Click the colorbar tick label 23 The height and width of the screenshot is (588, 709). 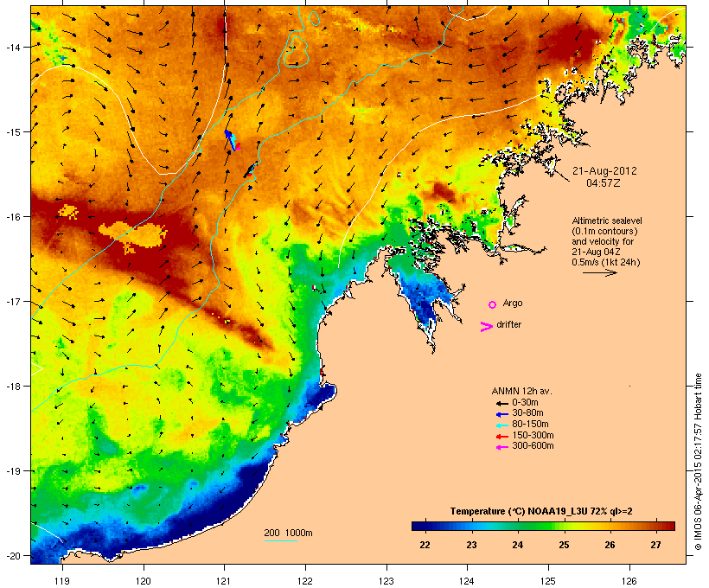pos(471,545)
